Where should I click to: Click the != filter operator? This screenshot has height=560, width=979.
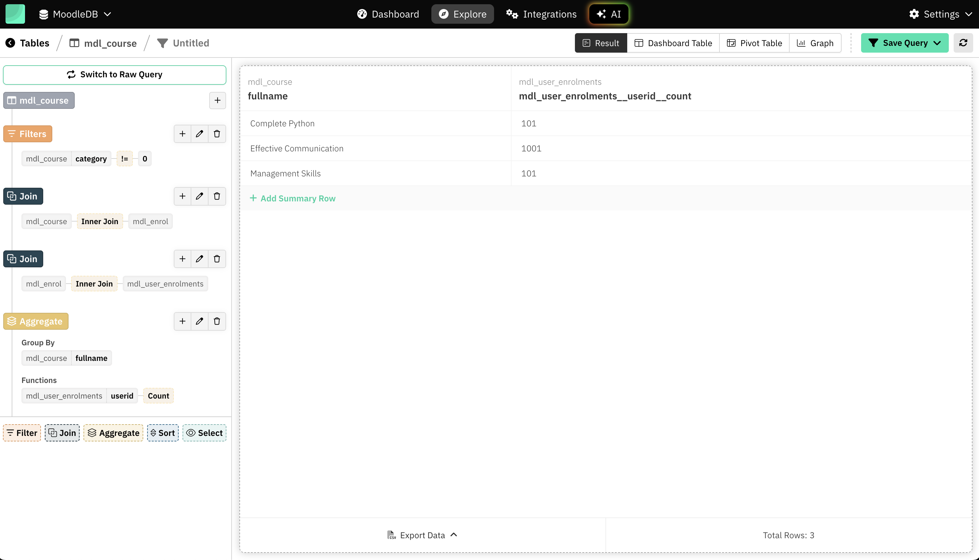click(x=125, y=159)
